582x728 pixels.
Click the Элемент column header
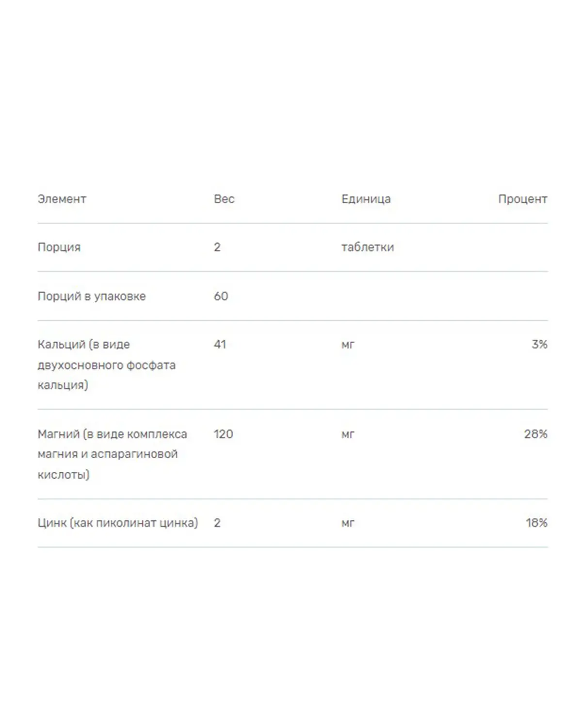pyautogui.click(x=62, y=199)
